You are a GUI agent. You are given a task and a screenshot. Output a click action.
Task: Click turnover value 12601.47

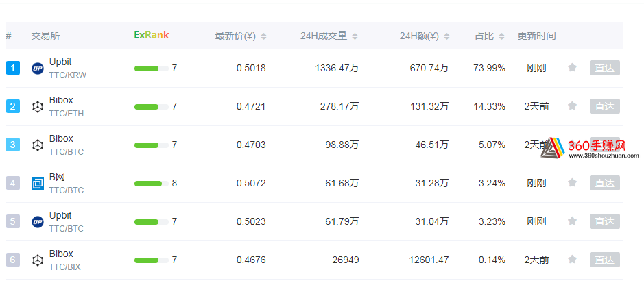(429, 260)
